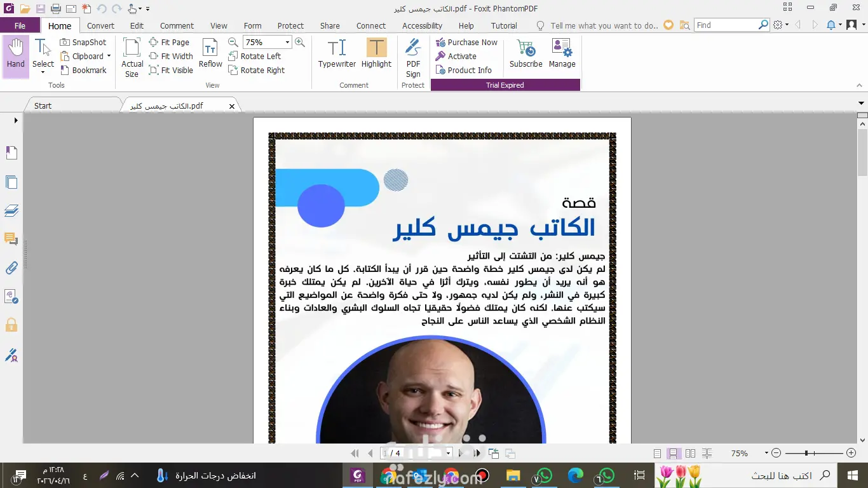
Task: Choose Fit Width view
Action: pyautogui.click(x=171, y=56)
